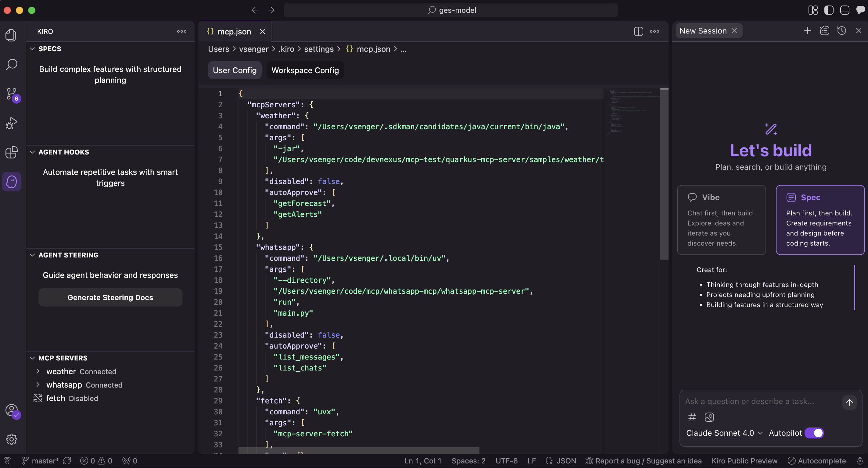
Task: Switch to the Workspace Config tab
Action: pos(305,70)
